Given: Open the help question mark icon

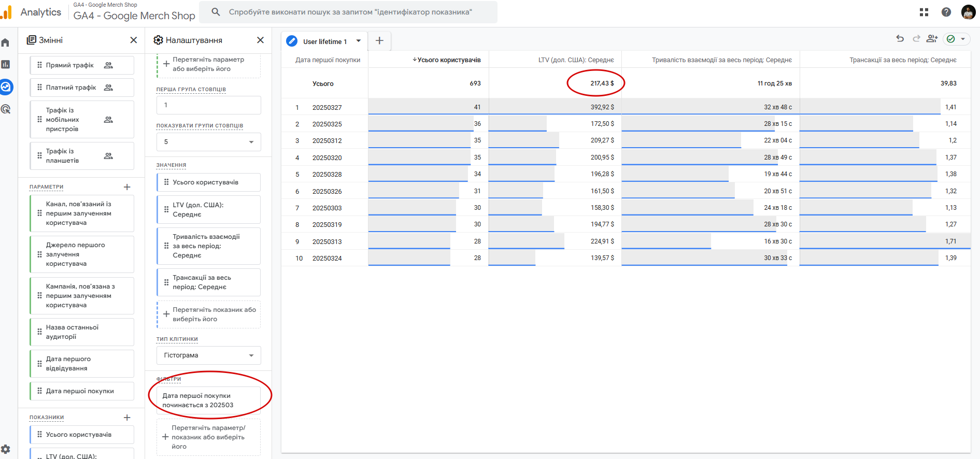Looking at the screenshot, I should pyautogui.click(x=946, y=12).
